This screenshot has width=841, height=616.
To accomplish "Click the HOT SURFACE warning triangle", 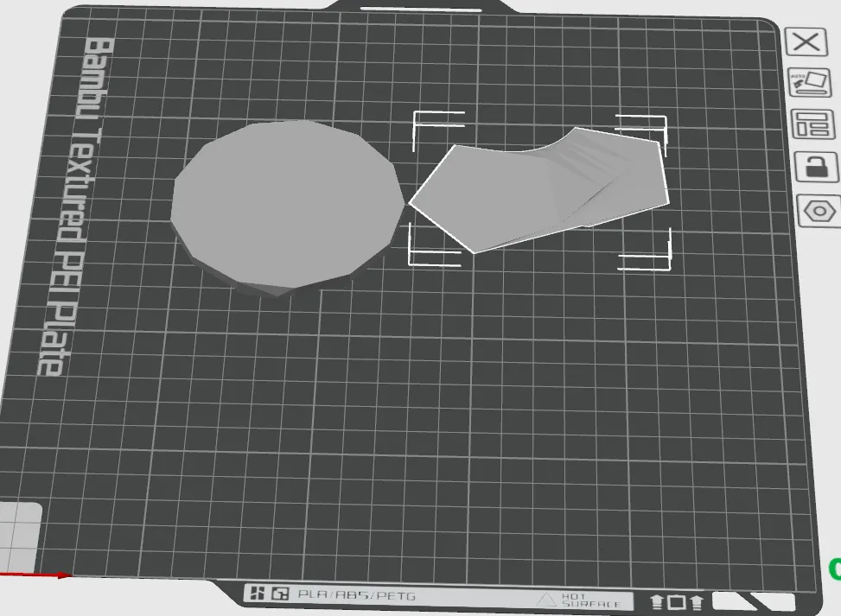I will (x=546, y=600).
